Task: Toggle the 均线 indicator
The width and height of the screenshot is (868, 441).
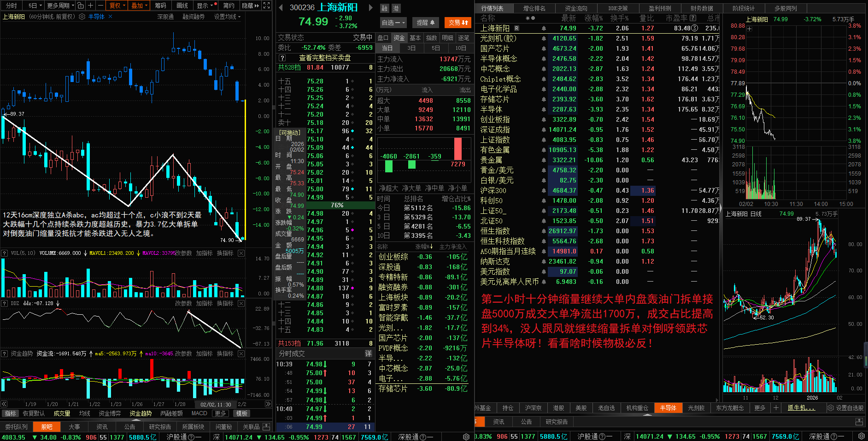Action: (x=85, y=413)
